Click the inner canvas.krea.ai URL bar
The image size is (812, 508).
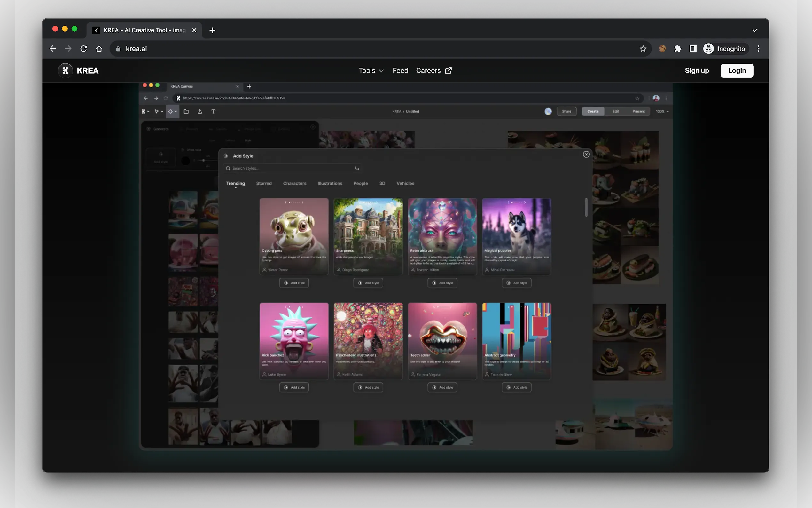(x=408, y=99)
